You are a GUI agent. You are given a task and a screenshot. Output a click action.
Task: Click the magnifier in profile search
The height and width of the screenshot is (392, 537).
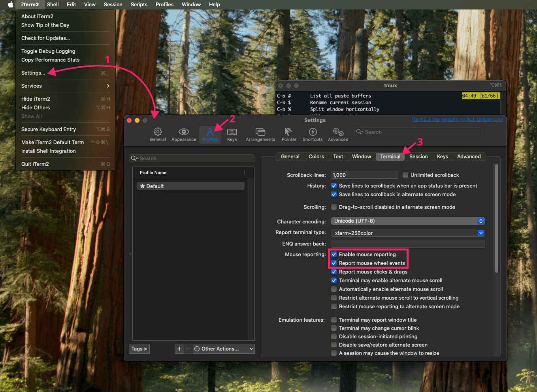[x=134, y=158]
